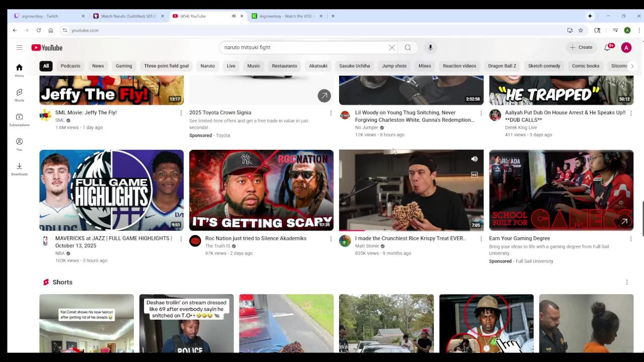Open the Matt Stonie channel avatar
This screenshot has height=362, width=644.
[345, 241]
